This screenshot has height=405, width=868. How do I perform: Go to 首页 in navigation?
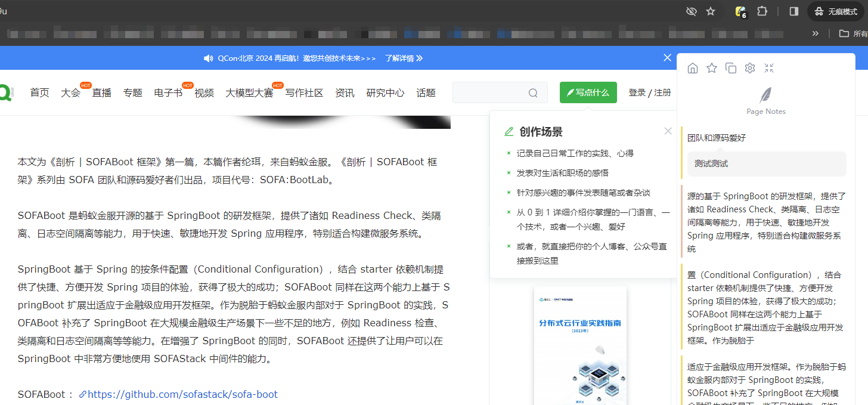coord(40,92)
